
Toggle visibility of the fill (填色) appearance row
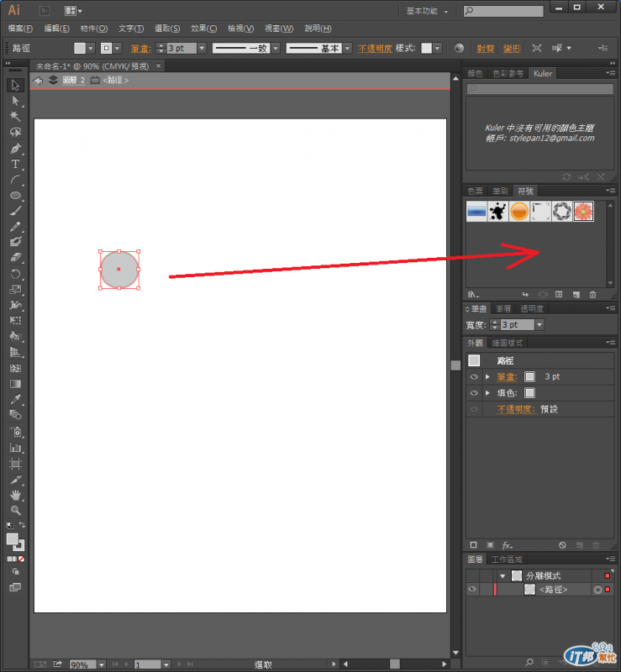pos(474,393)
